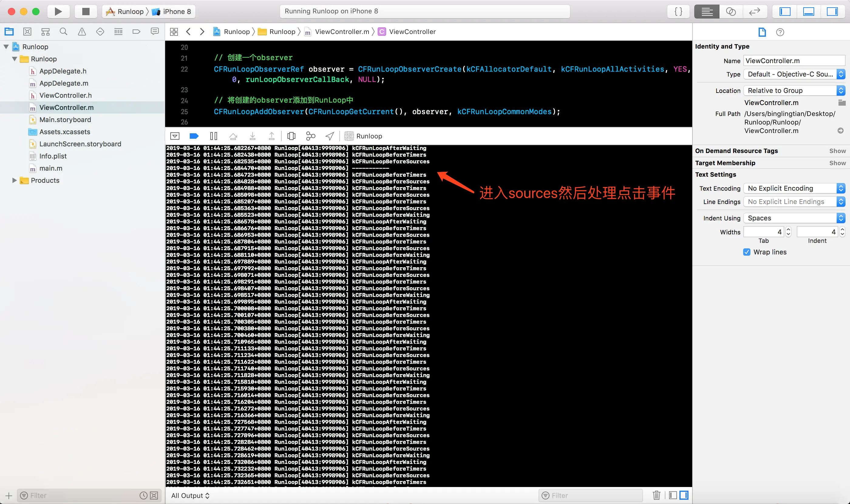Image resolution: width=850 pixels, height=504 pixels.
Task: Increase Tab width stepper
Action: (x=789, y=230)
